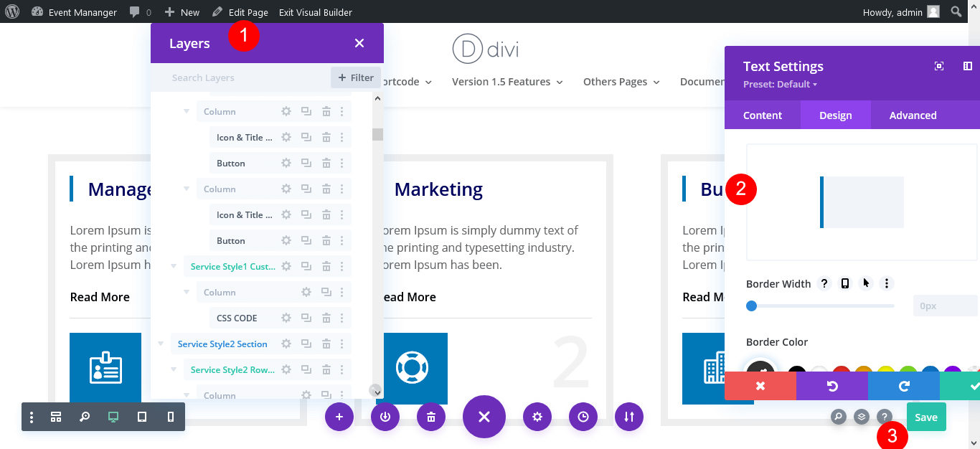Click the purple plus button in bottom builder bar
Image resolution: width=980 pixels, height=449 pixels.
click(x=339, y=417)
